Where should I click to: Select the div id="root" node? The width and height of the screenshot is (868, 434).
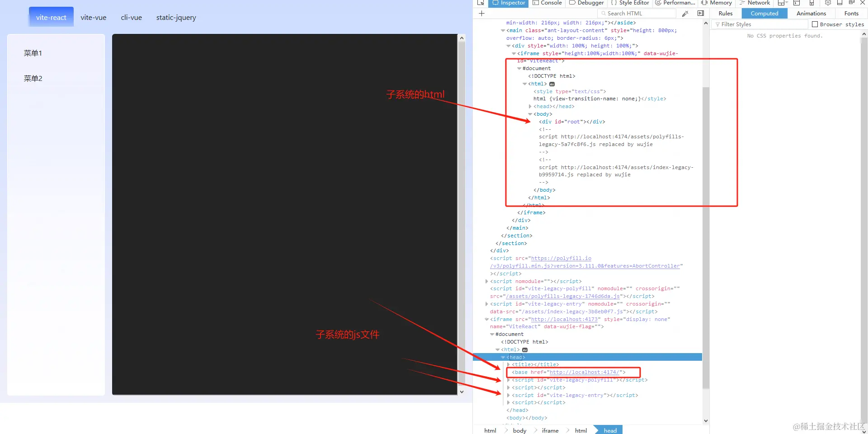pyautogui.click(x=572, y=122)
